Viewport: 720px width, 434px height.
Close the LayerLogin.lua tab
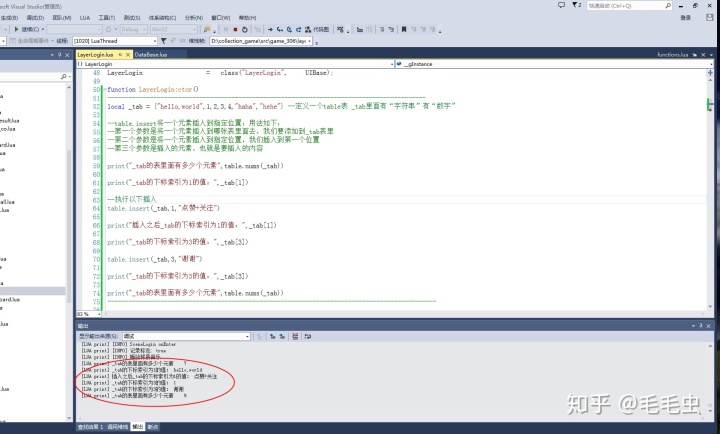tap(128, 55)
